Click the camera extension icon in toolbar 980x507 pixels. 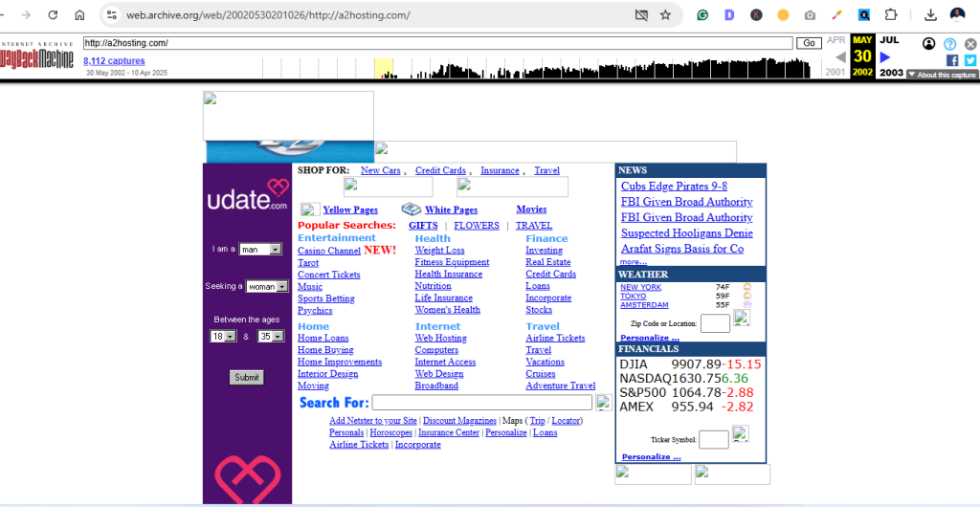810,15
